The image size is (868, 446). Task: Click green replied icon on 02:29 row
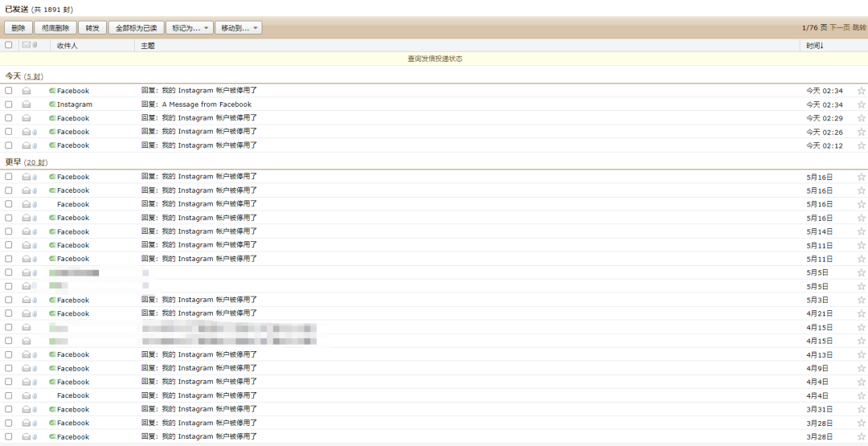tap(52, 118)
